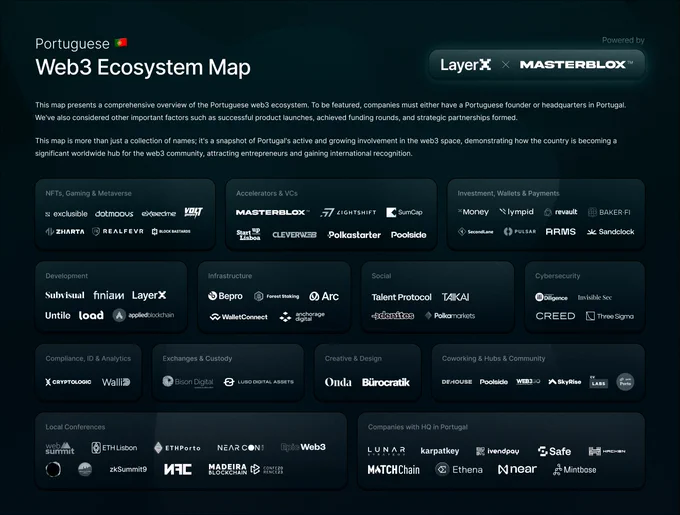The width and height of the screenshot is (680, 515).
Task: Open the ETH Lisbon logo
Action: [114, 448]
